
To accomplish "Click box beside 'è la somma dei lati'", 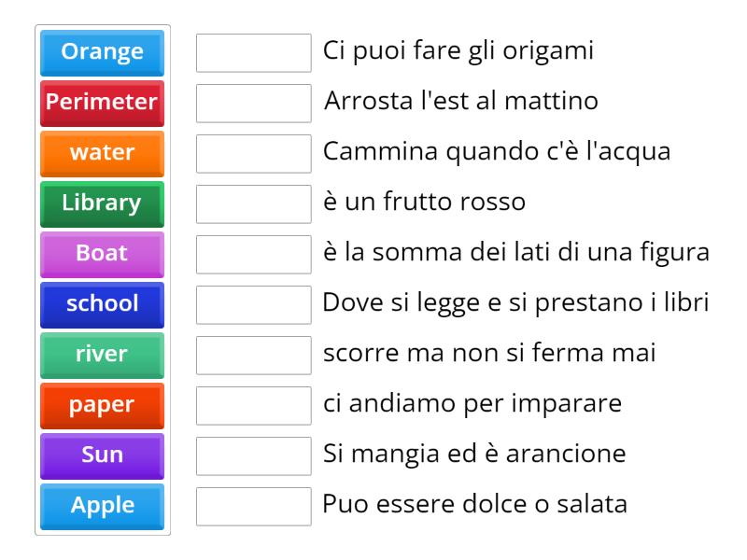I will pos(254,254).
